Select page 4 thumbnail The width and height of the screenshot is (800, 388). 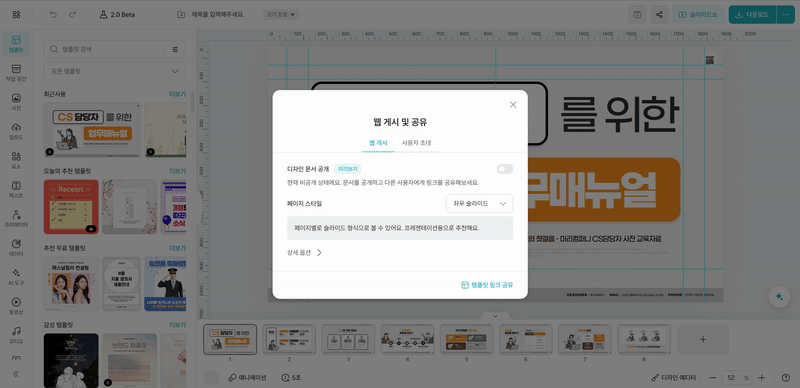point(407,339)
